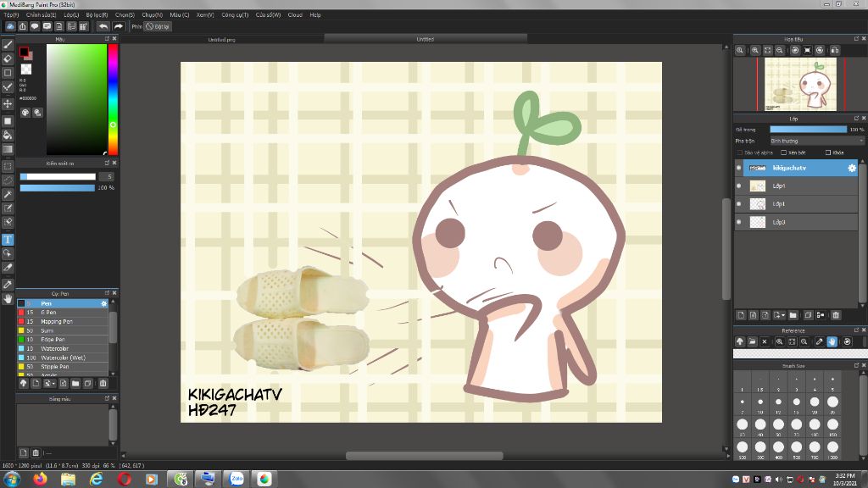Open the Pha trộn blend mode dropdown
Viewport: 868px width, 488px height.
click(x=816, y=141)
